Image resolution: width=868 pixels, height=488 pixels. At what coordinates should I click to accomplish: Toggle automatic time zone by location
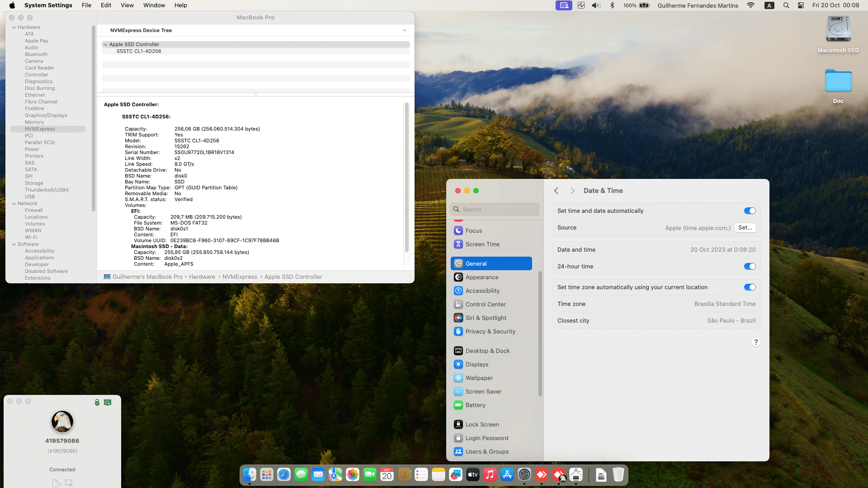click(x=750, y=287)
